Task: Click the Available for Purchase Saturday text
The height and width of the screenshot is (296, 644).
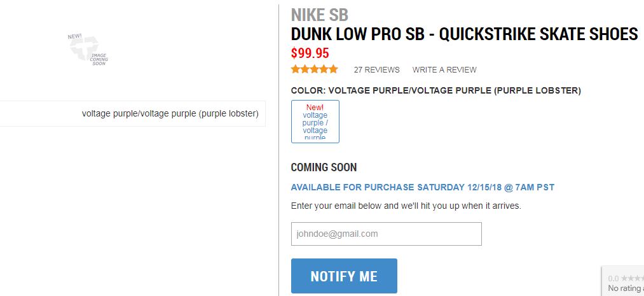Action: pyautogui.click(x=422, y=187)
